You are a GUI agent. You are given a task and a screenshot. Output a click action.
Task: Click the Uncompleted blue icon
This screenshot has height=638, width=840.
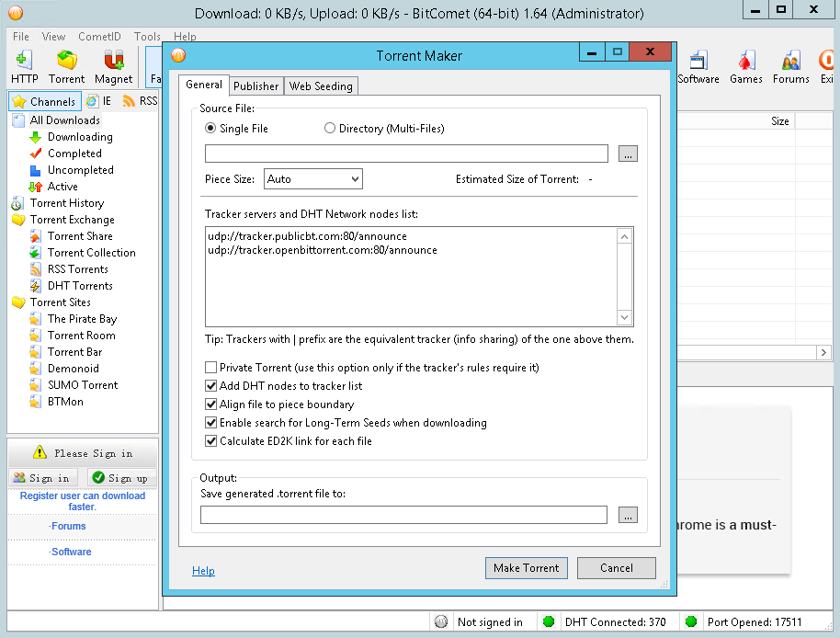(35, 170)
